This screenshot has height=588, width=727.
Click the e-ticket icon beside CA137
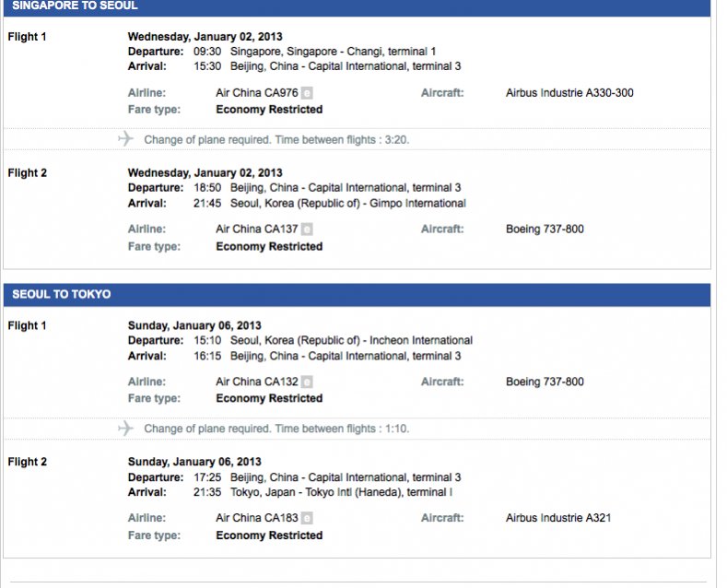tap(307, 229)
